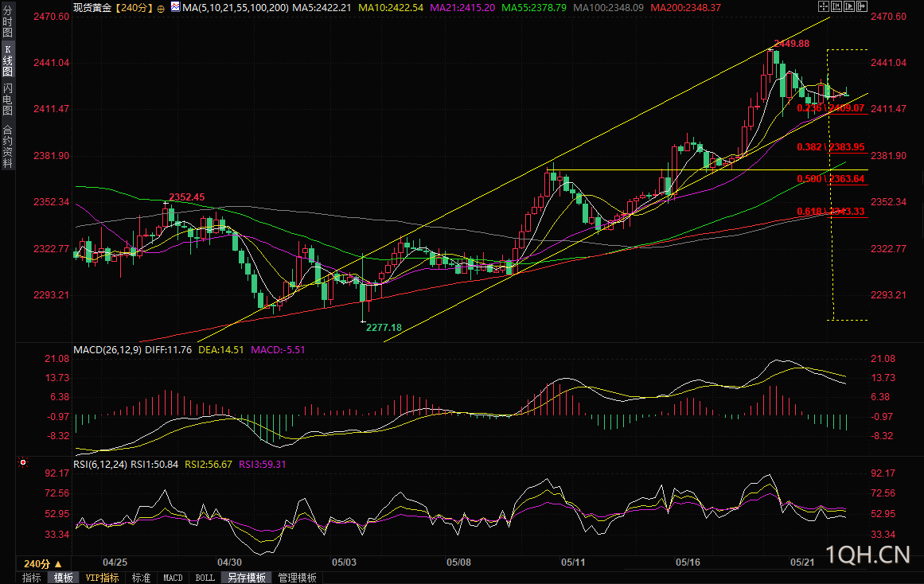Click the 0.618 Fibonacci level 2343.33 label
The height and width of the screenshot is (584, 924).
[831, 212]
